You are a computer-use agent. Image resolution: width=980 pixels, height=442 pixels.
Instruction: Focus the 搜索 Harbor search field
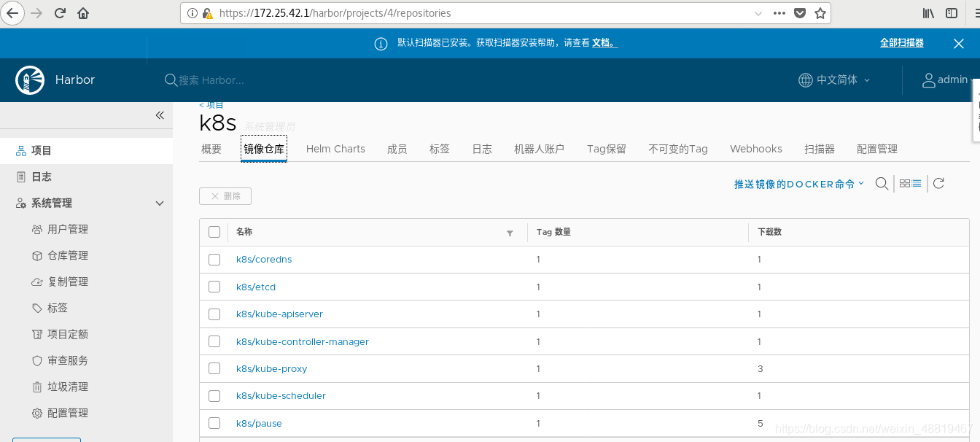coord(212,80)
